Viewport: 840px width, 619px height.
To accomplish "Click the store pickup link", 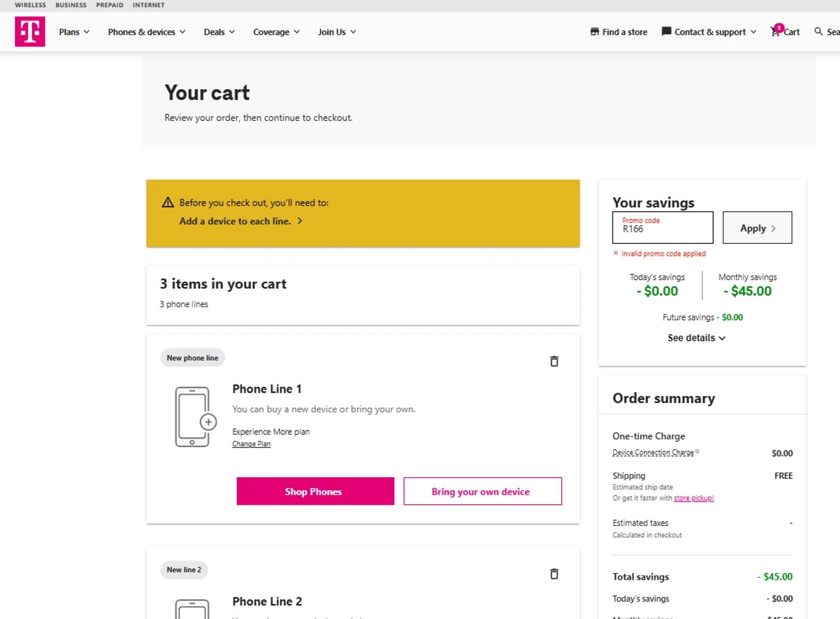I will (x=694, y=498).
